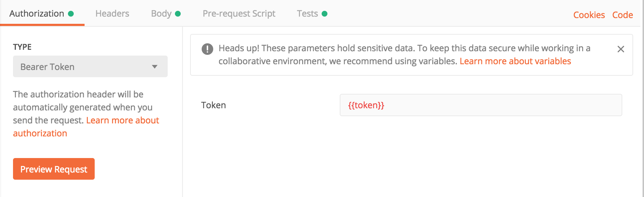Go to the Pre-request Script tab
Screen dimensions: 644x197
(239, 14)
